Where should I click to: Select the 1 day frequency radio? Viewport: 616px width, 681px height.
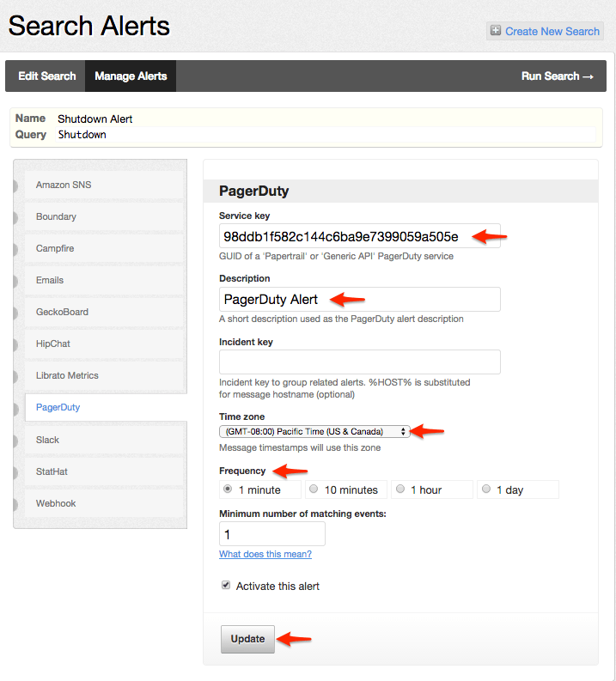click(x=486, y=489)
